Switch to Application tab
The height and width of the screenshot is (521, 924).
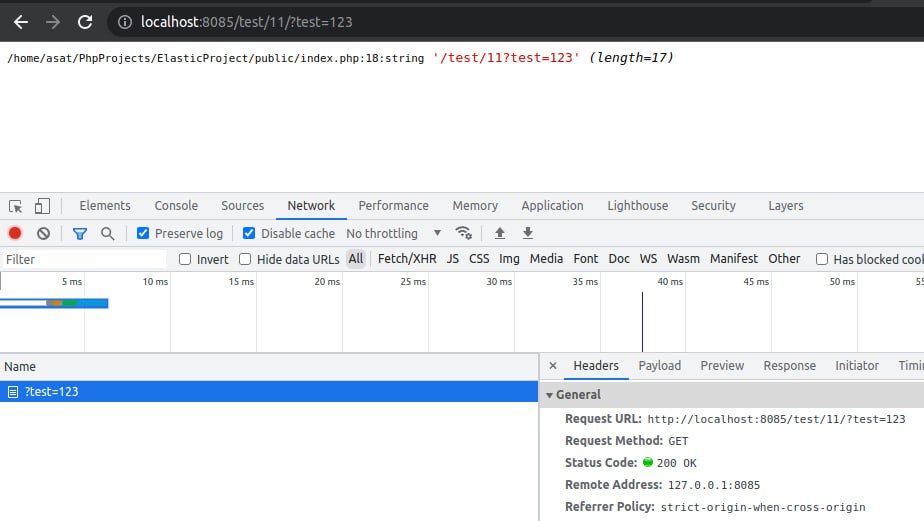552,206
